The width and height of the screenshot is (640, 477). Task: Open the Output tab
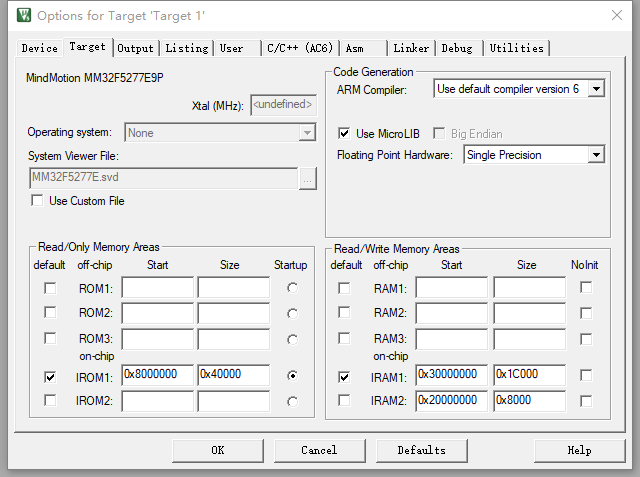click(x=136, y=48)
